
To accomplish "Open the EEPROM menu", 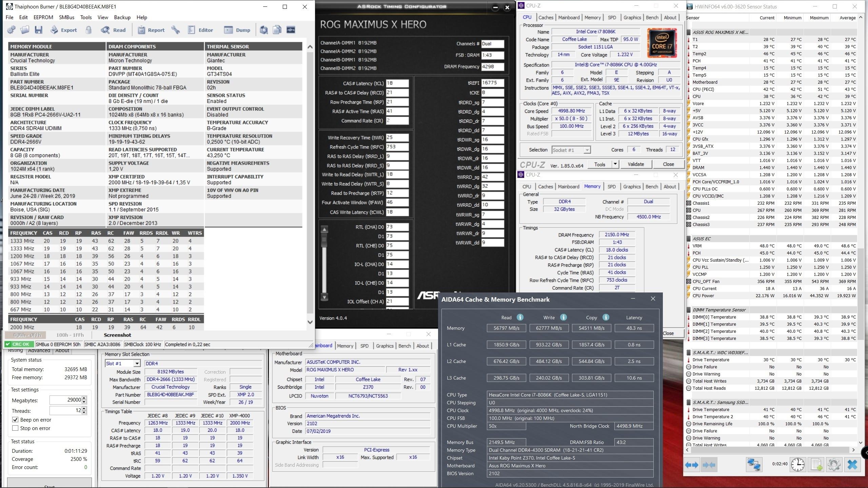I will click(x=43, y=17).
